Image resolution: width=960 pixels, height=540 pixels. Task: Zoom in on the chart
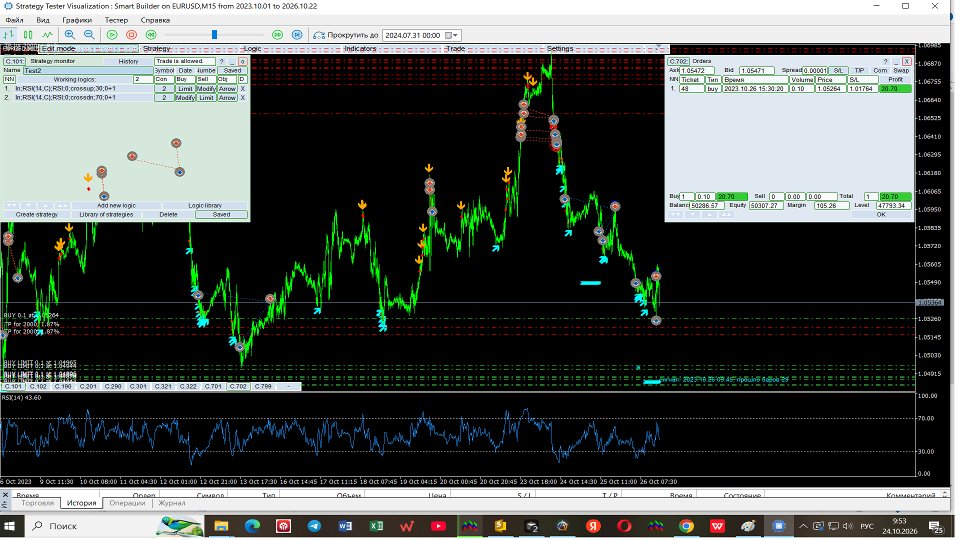[x=70, y=35]
